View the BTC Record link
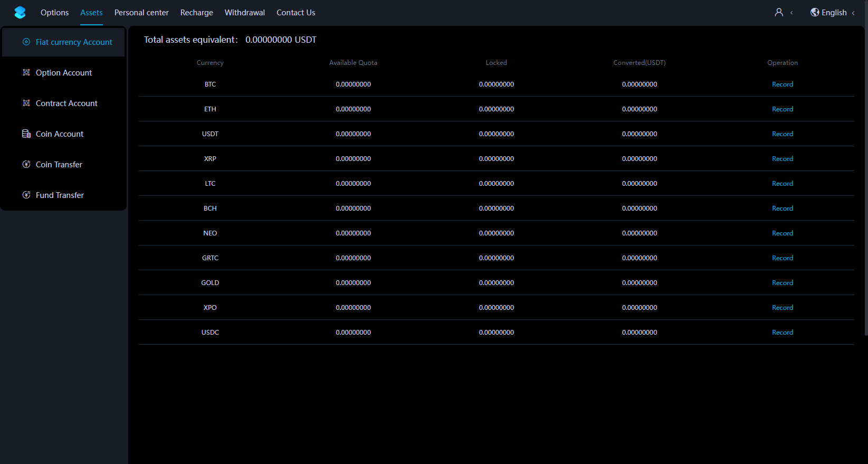This screenshot has height=464, width=868. (783, 84)
